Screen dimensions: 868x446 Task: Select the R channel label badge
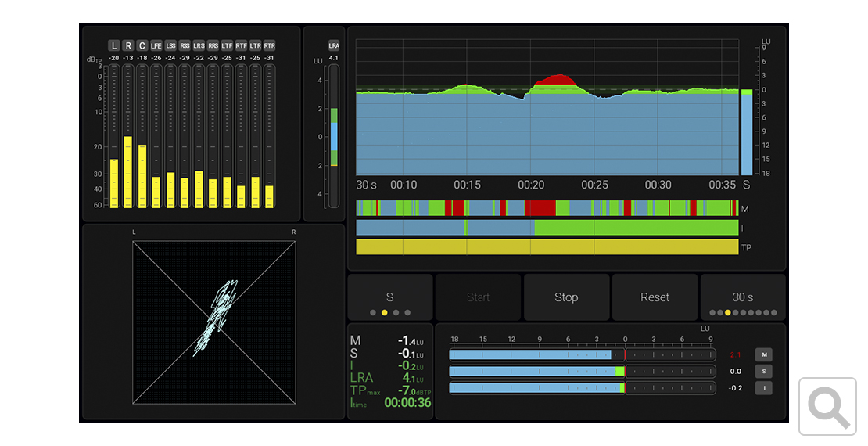pyautogui.click(x=128, y=45)
